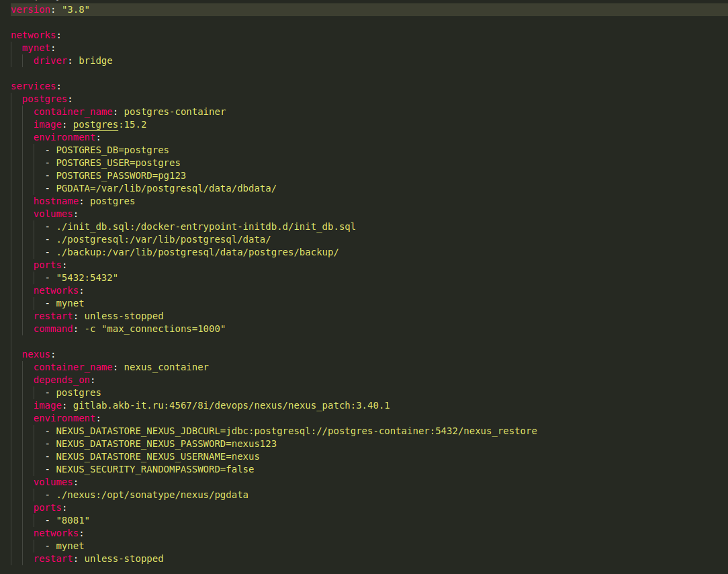Click the networks key under nexus service
The width and height of the screenshot is (728, 574).
coord(56,534)
